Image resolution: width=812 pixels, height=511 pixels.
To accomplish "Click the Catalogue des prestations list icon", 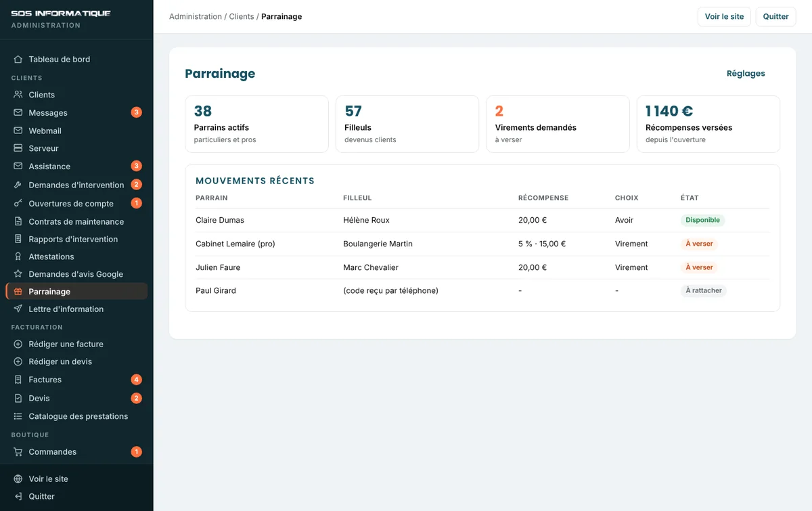I will [18, 416].
